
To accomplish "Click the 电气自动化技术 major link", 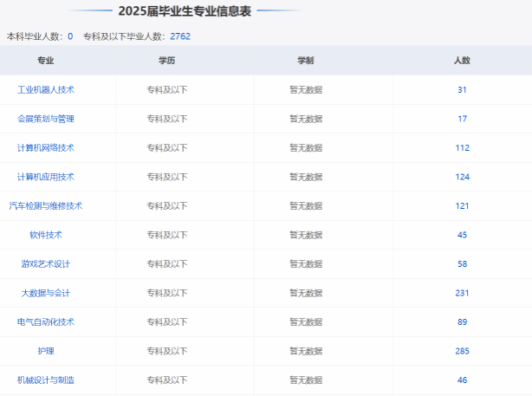I will point(46,322).
